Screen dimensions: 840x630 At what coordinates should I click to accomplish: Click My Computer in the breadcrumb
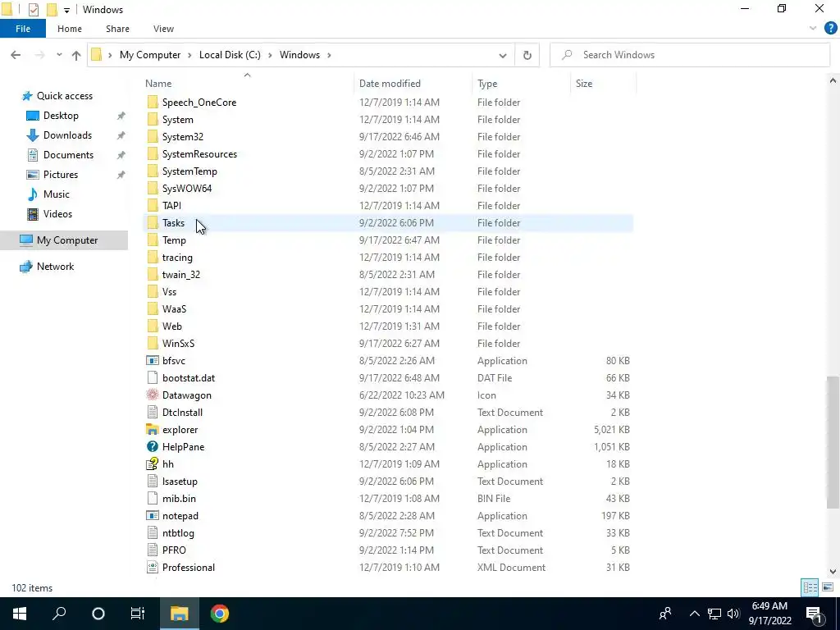pos(150,55)
